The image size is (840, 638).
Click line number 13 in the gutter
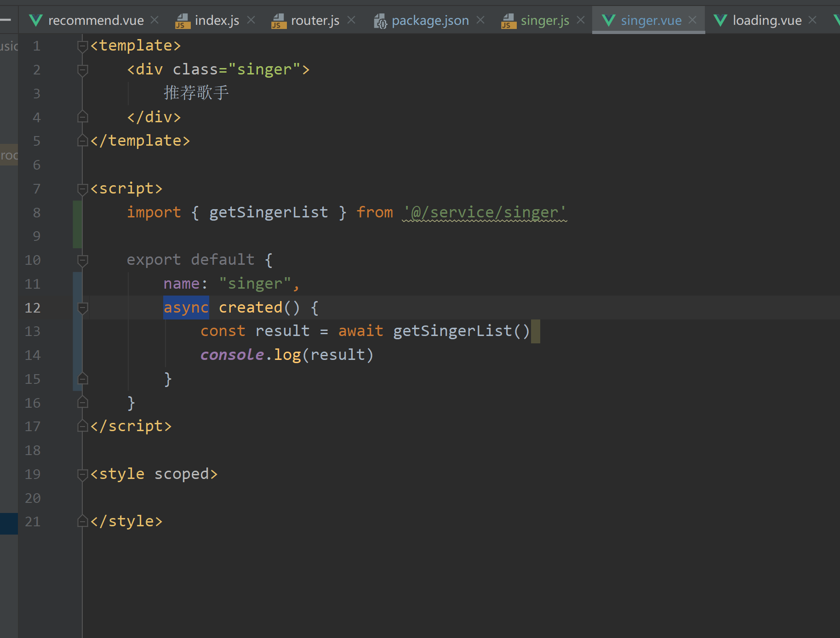coord(33,331)
